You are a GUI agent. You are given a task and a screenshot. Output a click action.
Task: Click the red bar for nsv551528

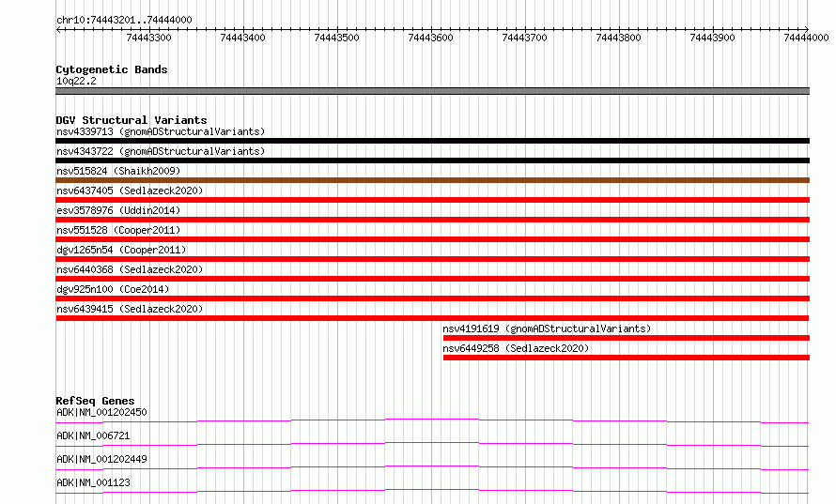[x=432, y=239]
